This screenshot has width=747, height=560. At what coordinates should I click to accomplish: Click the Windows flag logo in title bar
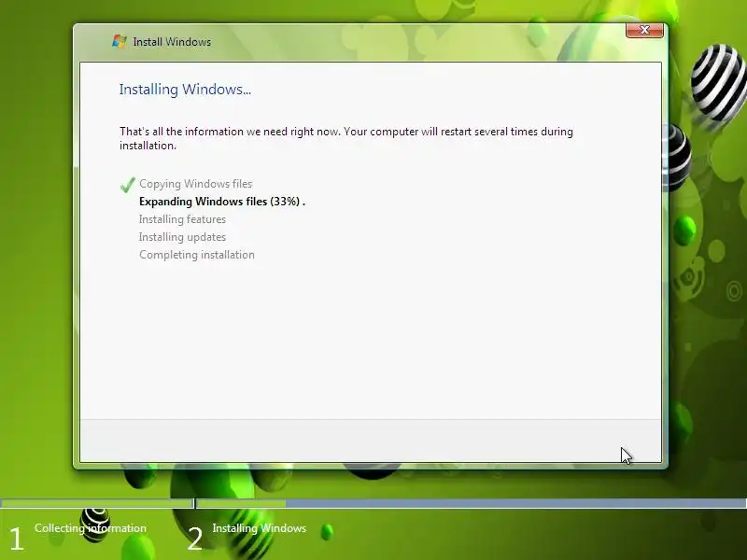120,41
